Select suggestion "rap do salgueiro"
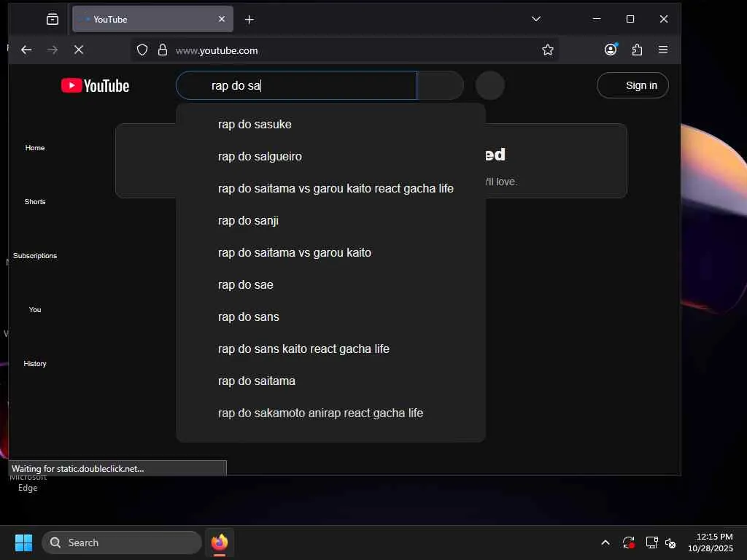The width and height of the screenshot is (747, 560). pyautogui.click(x=330, y=156)
